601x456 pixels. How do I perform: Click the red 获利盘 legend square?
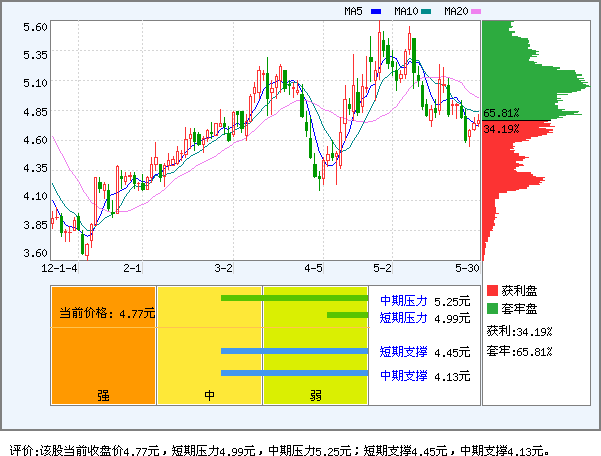492,290
